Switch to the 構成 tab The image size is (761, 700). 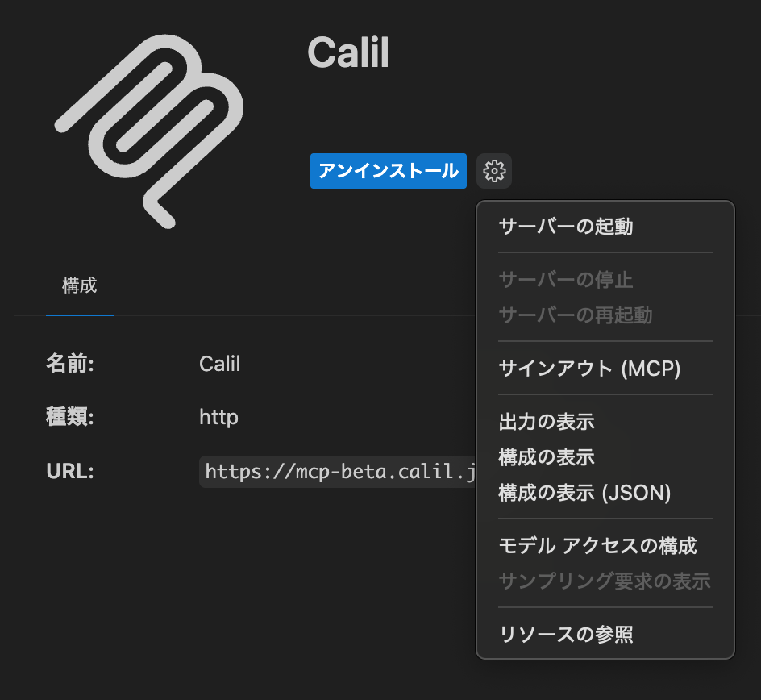tap(79, 285)
